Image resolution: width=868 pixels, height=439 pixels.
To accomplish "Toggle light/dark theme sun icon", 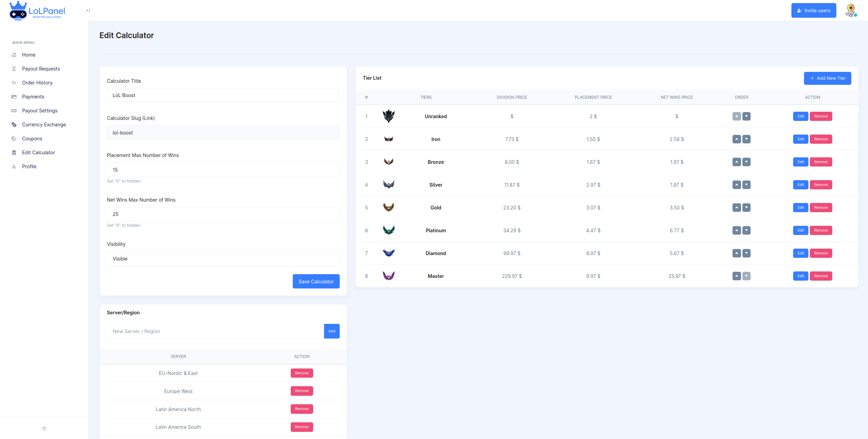I will coord(44,428).
